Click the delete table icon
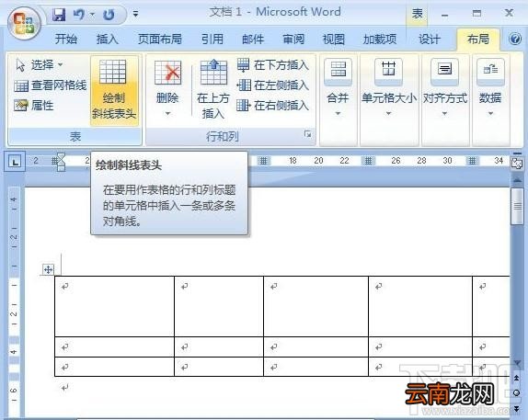The image size is (528, 420). click(x=167, y=73)
